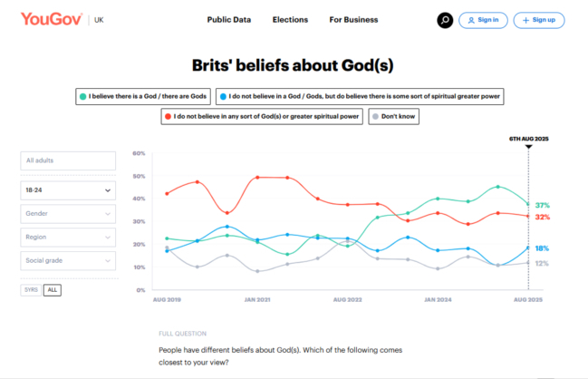Open the search magnifier icon
The height and width of the screenshot is (379, 588).
pos(444,20)
